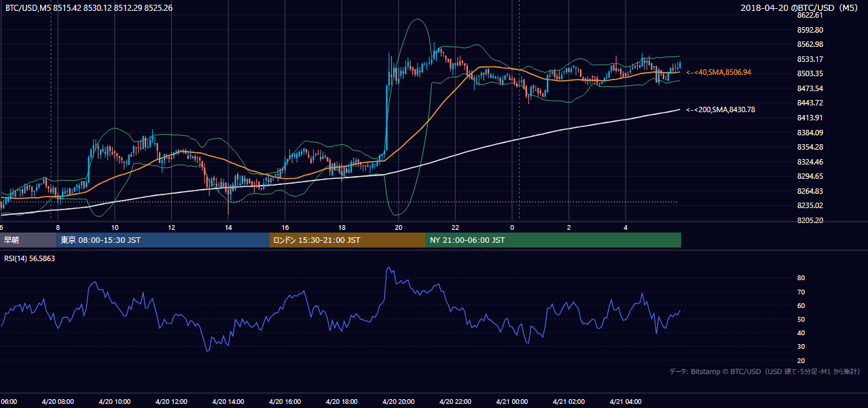Click hour 20 tick under price chart

(399, 227)
